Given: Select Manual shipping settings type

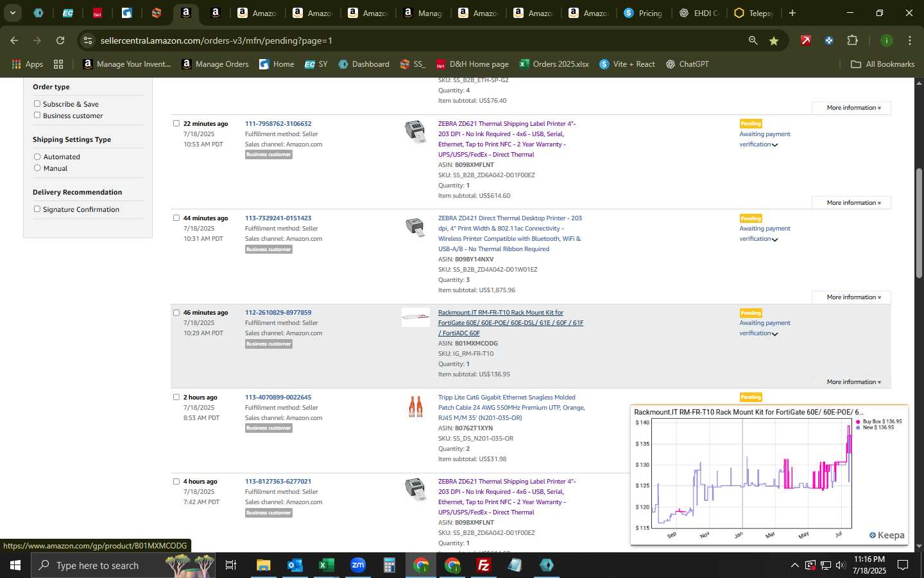Looking at the screenshot, I should click(x=37, y=168).
